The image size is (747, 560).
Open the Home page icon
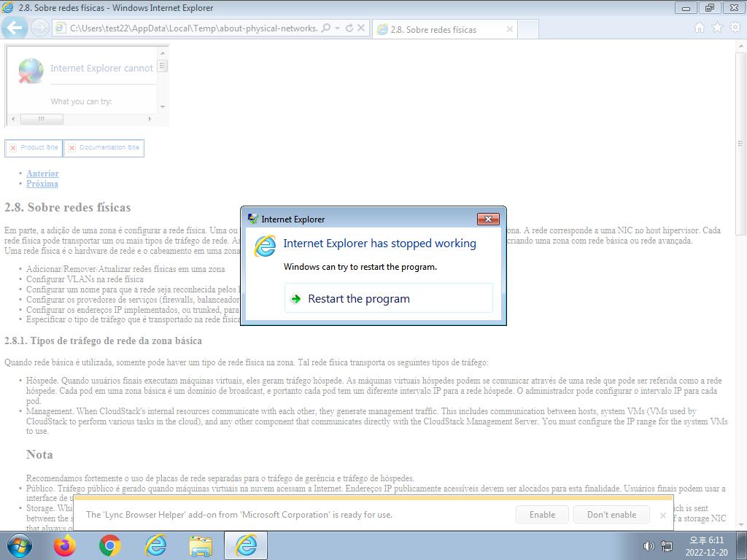coord(700,28)
